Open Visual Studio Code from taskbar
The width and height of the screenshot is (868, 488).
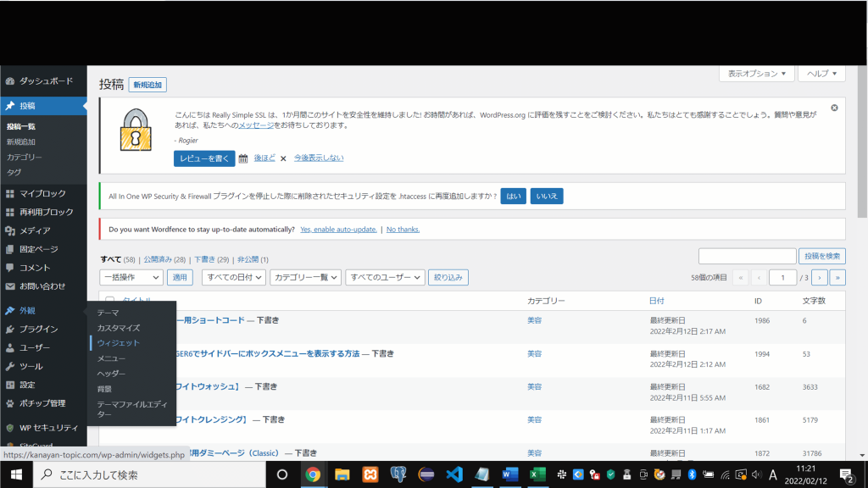[453, 474]
